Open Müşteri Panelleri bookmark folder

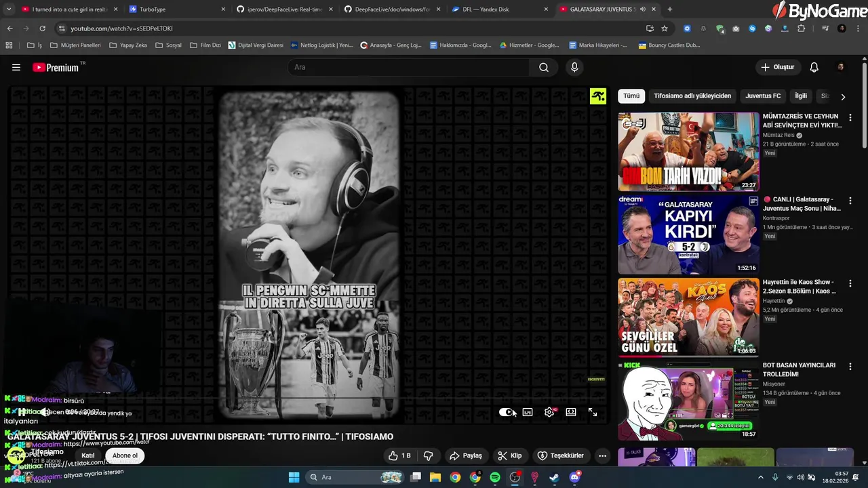tap(75, 45)
